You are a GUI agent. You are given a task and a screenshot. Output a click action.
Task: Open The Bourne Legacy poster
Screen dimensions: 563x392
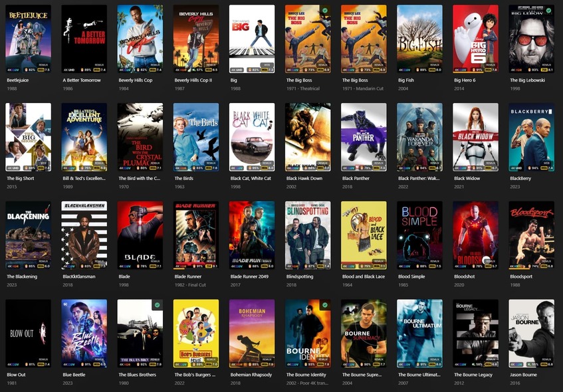point(476,334)
